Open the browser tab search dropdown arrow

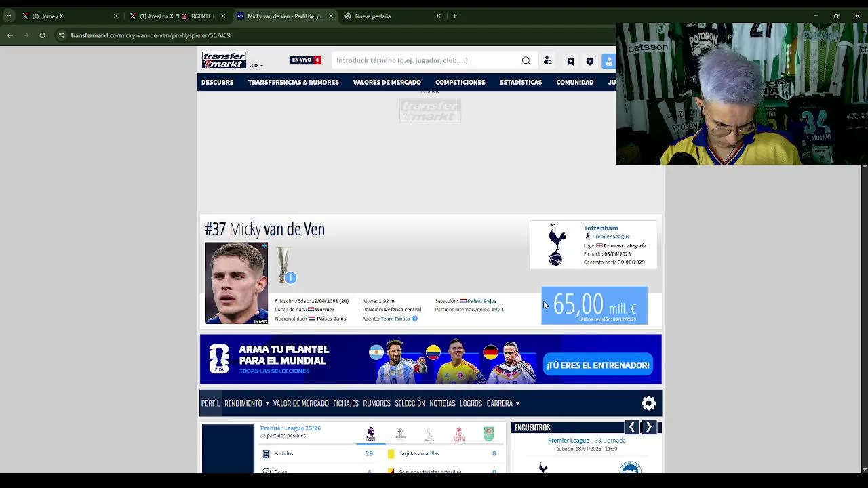[9, 16]
